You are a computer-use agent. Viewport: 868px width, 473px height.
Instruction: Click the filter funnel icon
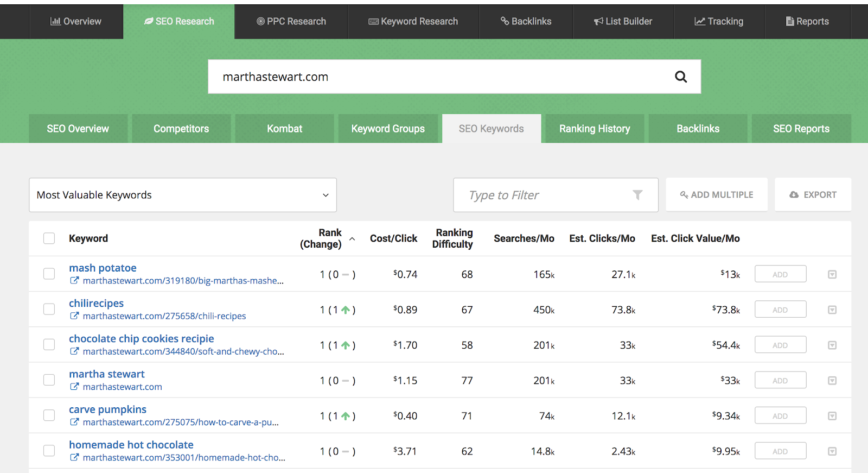[x=637, y=195]
